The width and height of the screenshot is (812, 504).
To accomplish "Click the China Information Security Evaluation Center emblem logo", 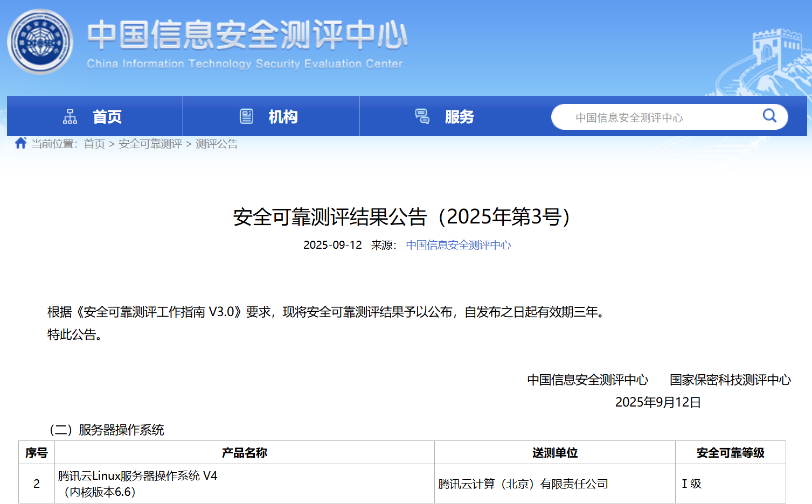I will click(40, 41).
